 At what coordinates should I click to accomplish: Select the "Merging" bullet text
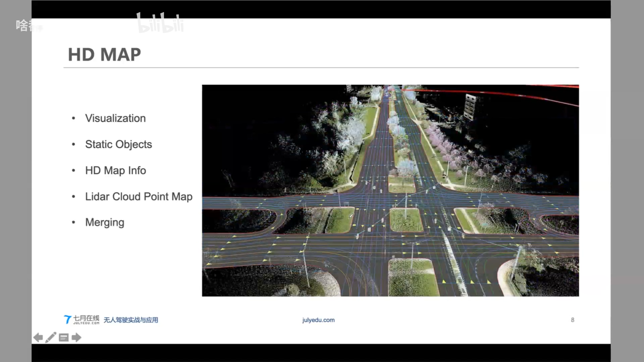coord(105,222)
